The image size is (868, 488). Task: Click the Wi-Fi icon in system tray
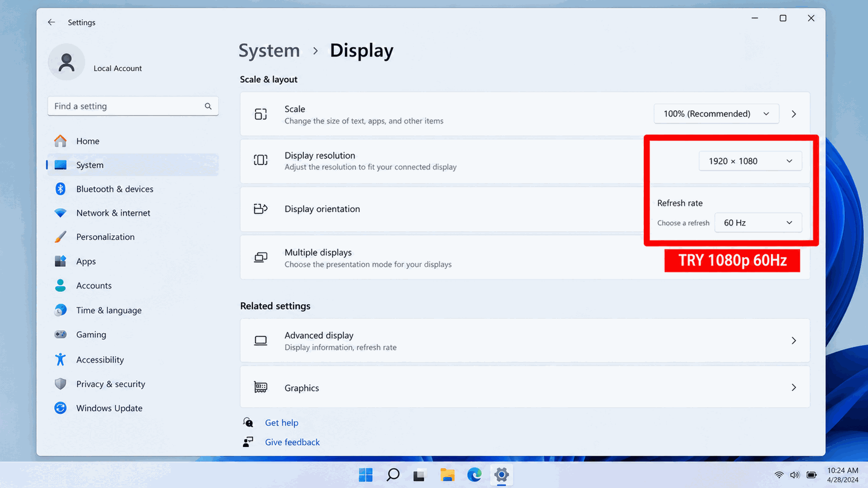tap(779, 475)
